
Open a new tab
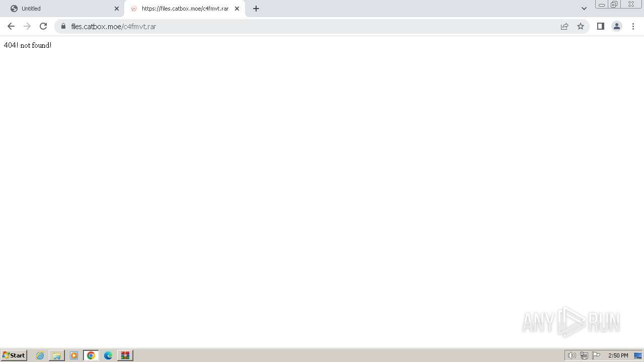[256, 9]
